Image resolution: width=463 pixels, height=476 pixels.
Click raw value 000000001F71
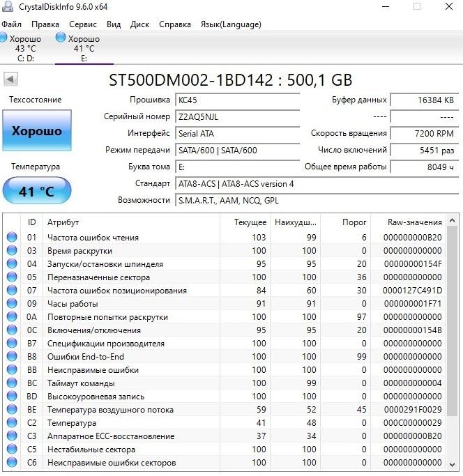click(x=413, y=304)
